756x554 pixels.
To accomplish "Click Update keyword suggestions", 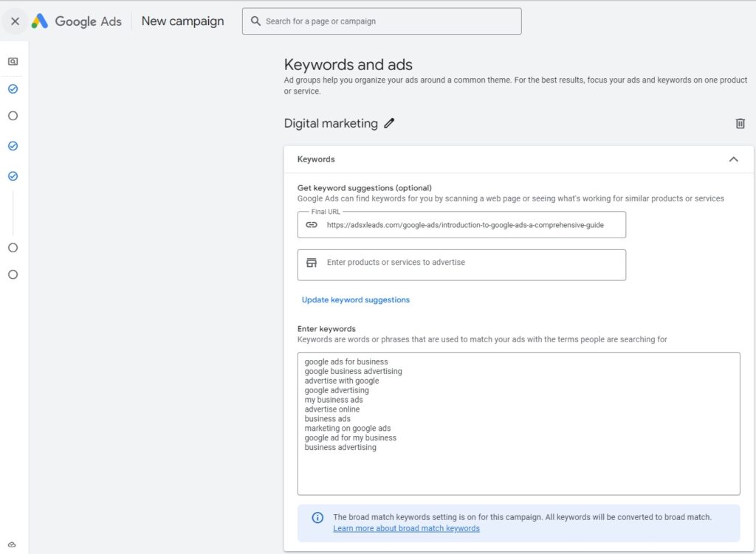I will 356,299.
